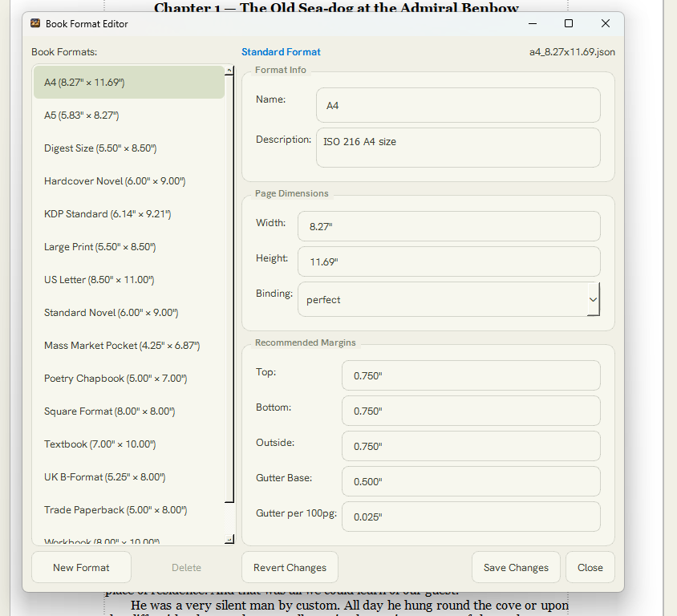
Task: Maximize the Book Format Editor window
Action: 569,24
